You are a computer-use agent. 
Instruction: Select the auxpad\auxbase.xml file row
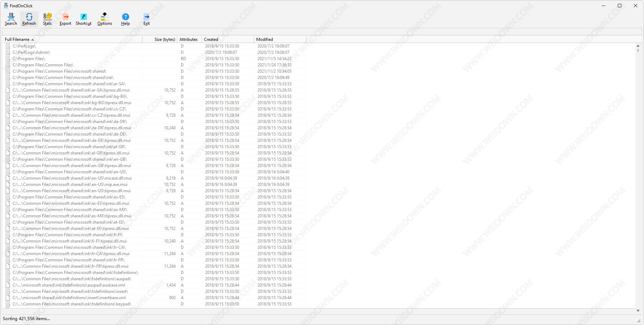155,285
